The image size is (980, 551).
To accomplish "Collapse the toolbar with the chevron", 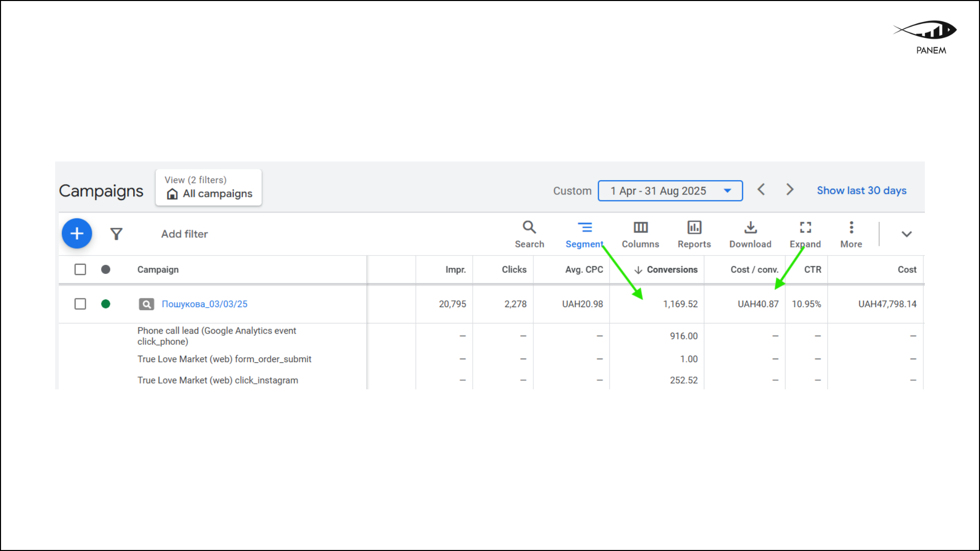I will pyautogui.click(x=907, y=234).
